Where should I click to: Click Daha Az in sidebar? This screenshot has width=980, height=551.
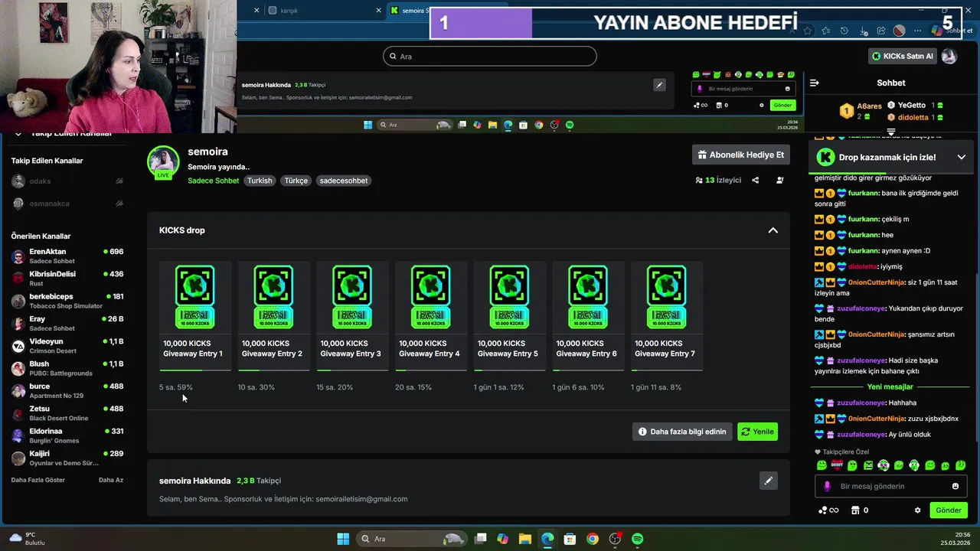[x=111, y=480]
